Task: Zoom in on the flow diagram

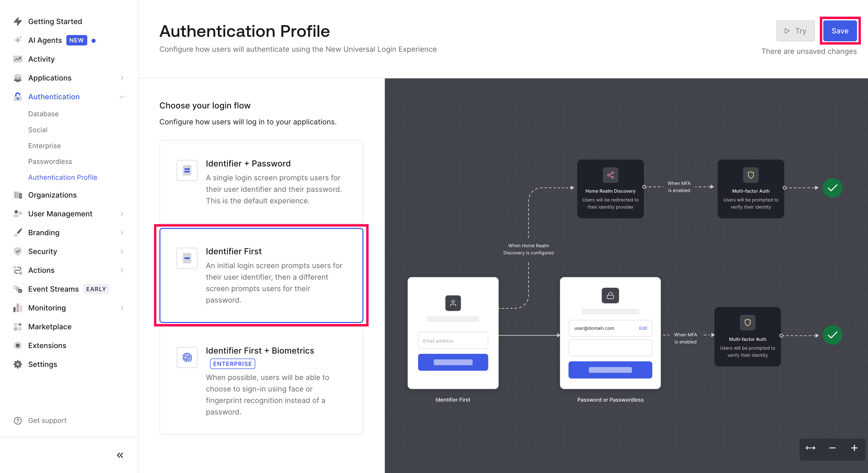Action: [854, 448]
